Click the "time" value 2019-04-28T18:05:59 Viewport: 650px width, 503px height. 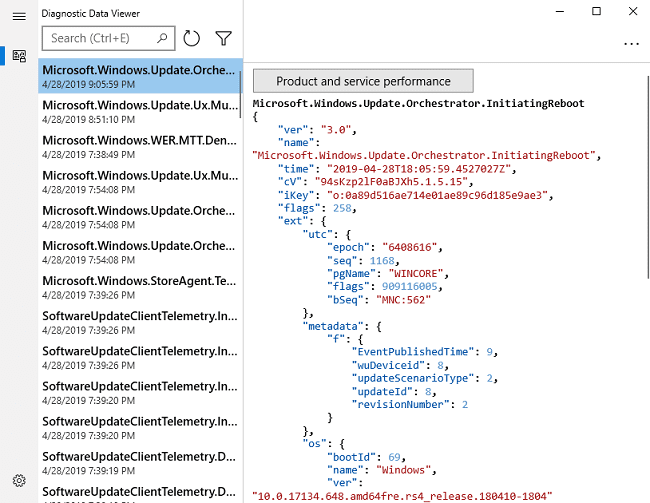(x=419, y=169)
